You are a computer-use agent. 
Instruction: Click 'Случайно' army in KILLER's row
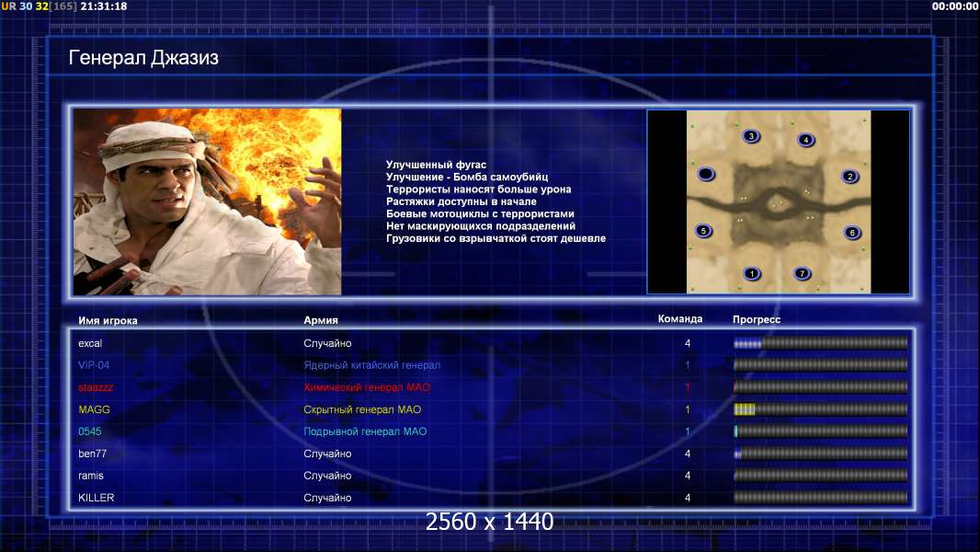[327, 499]
